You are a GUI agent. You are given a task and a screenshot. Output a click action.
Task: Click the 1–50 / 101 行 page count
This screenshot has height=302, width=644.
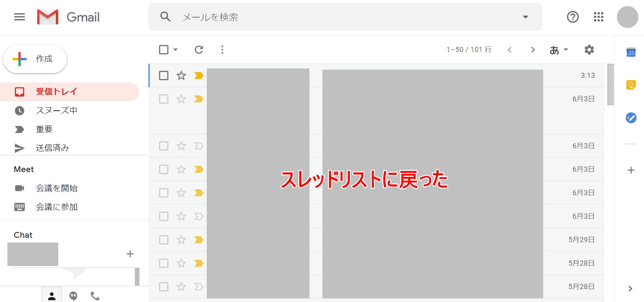[469, 50]
